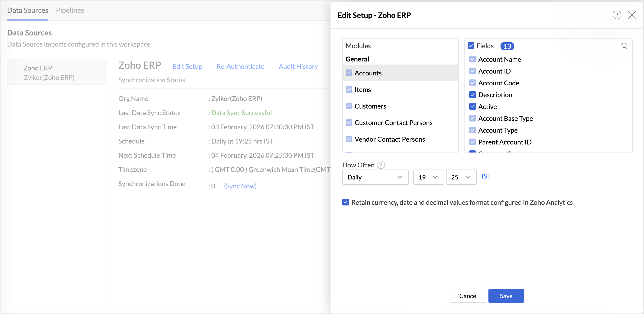The image size is (644, 314).
Task: Uncheck the Description field checkbox
Action: coord(472,95)
